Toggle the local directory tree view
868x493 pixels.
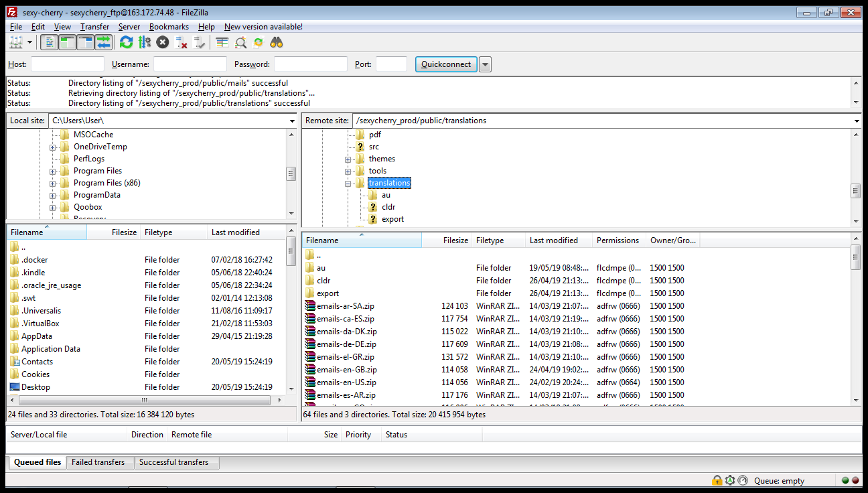point(67,43)
